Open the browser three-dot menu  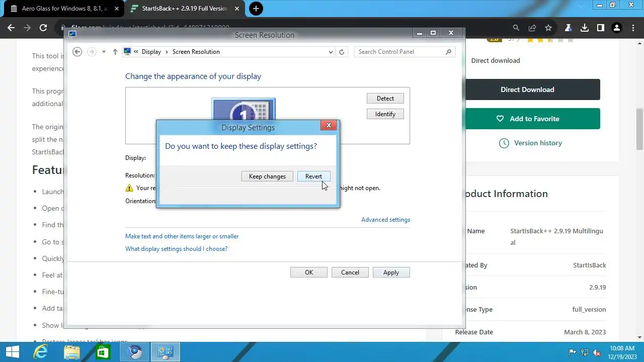[632, 28]
